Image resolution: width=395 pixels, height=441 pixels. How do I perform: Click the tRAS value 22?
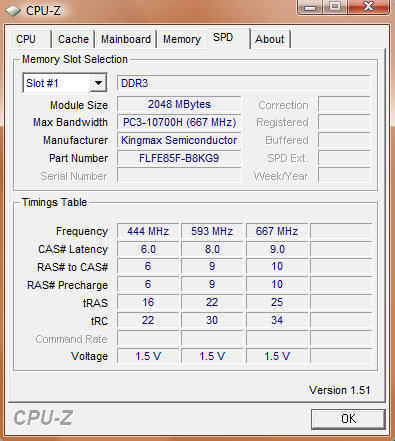(x=212, y=302)
